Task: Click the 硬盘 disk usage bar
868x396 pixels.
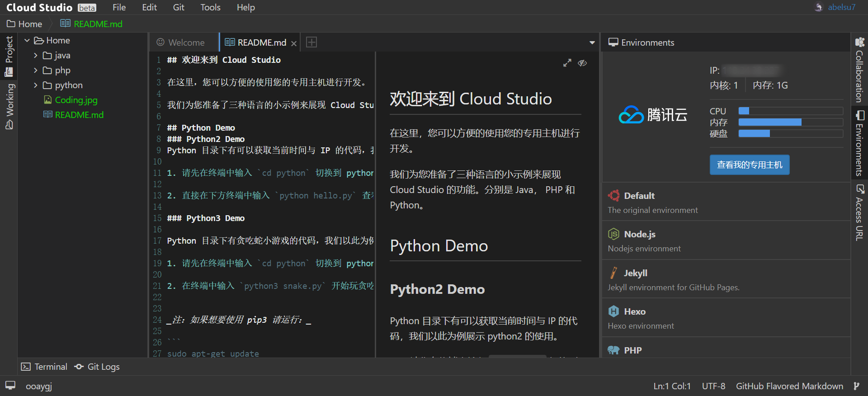Action: [x=790, y=133]
